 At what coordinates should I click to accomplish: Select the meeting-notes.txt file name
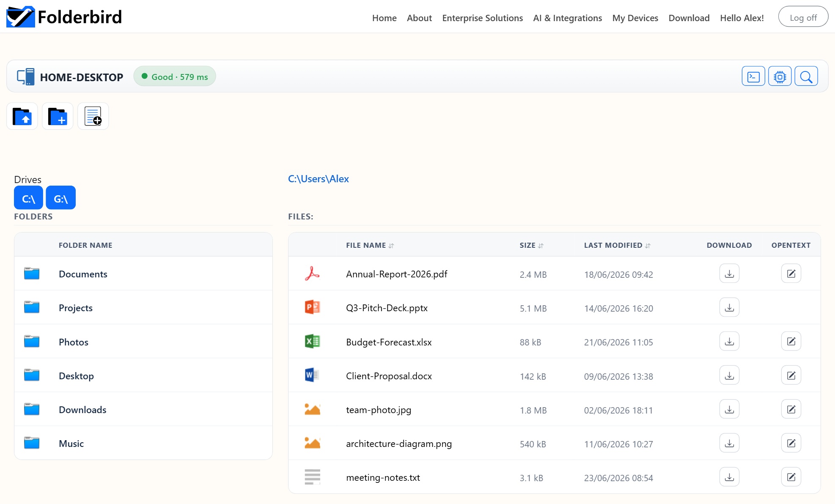383,477
